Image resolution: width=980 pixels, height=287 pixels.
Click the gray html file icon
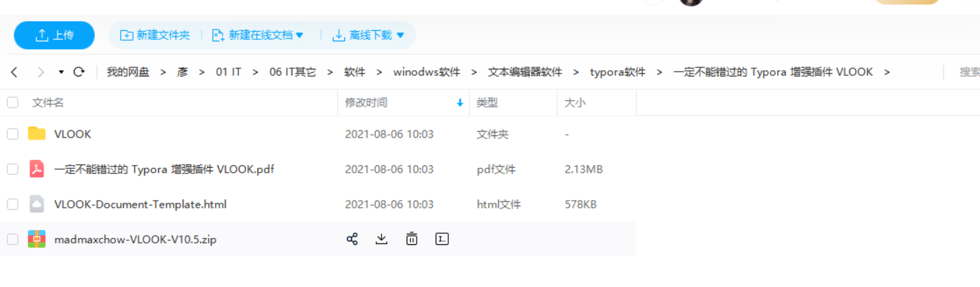coord(37,204)
